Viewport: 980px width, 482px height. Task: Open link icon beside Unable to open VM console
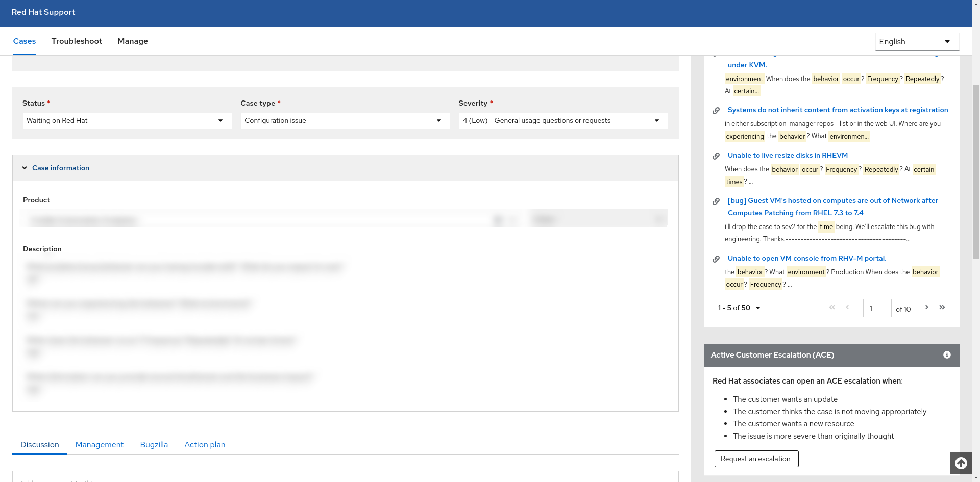pos(716,259)
